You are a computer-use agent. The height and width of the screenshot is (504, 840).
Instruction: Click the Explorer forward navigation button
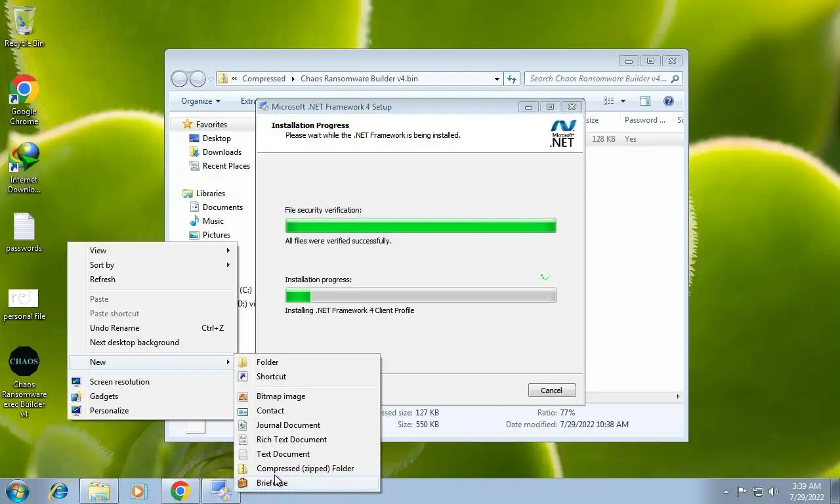pos(198,79)
